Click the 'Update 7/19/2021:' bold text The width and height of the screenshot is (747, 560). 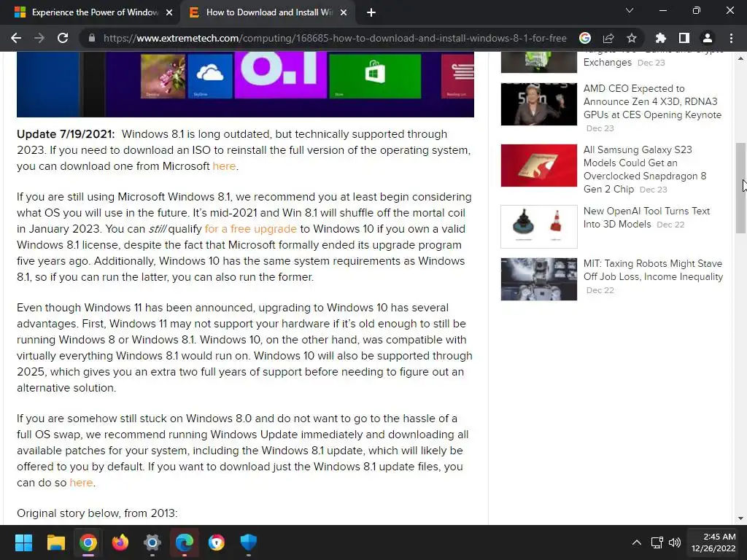point(66,134)
